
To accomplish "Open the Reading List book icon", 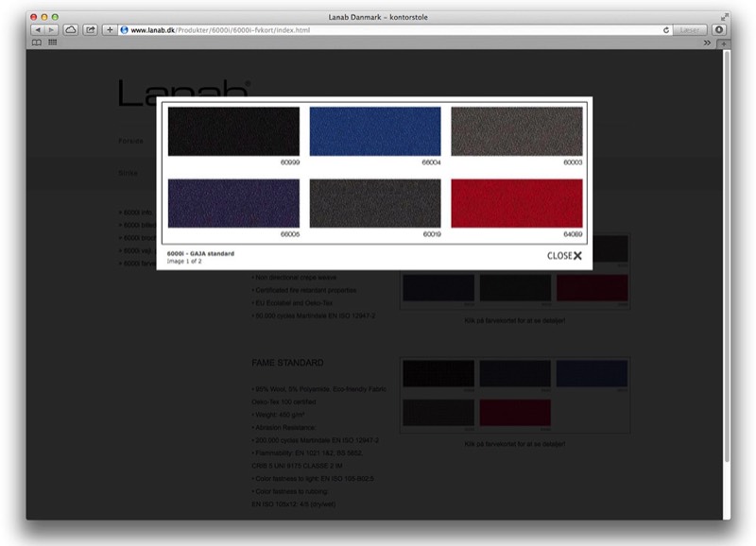I will 37,43.
